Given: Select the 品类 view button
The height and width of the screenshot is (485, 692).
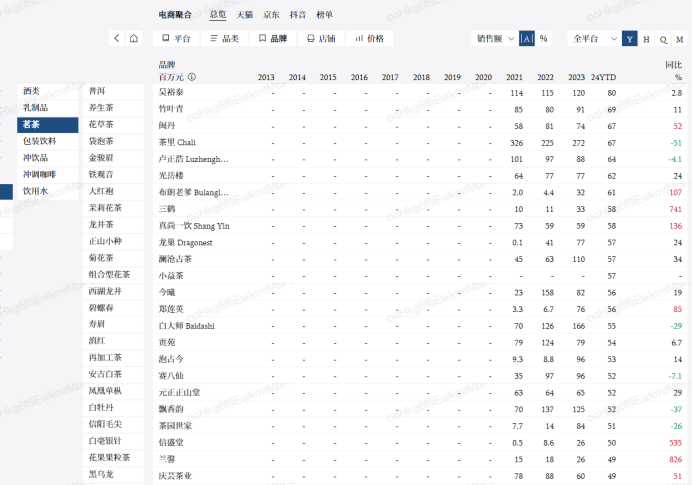Looking at the screenshot, I should point(224,38).
